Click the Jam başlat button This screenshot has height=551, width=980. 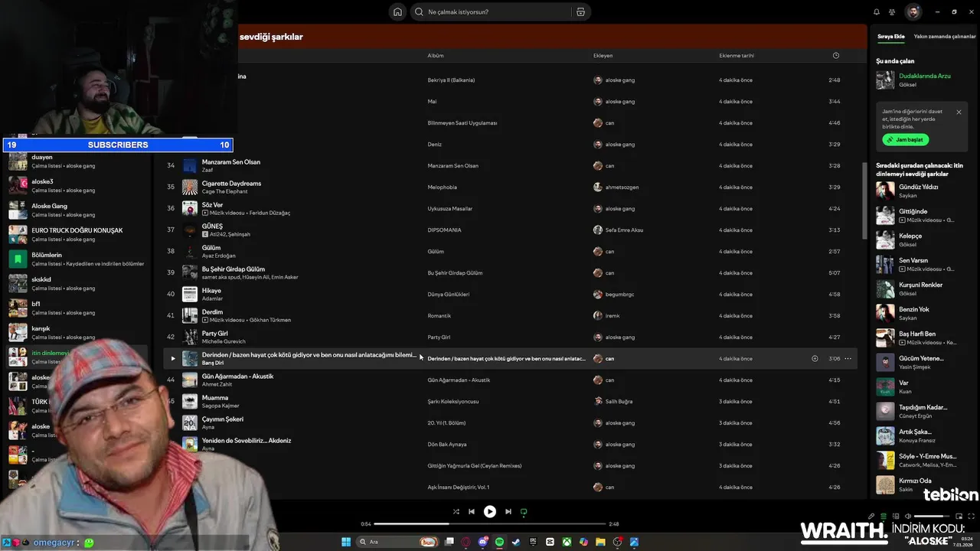[905, 140]
